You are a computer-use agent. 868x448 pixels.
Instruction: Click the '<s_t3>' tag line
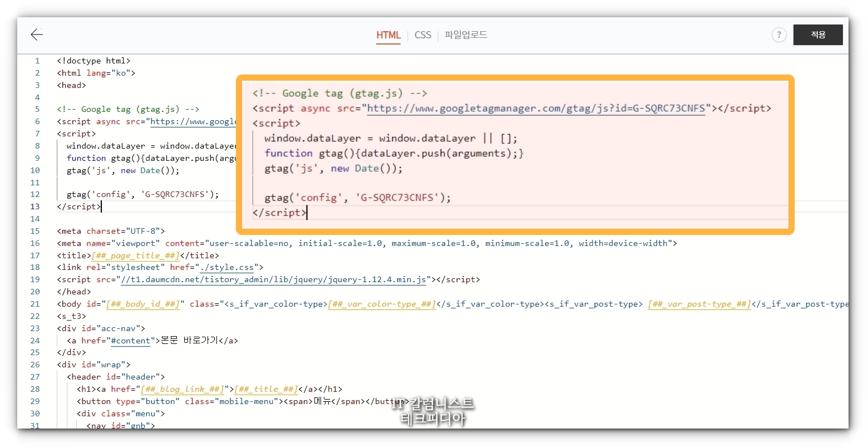(71, 316)
